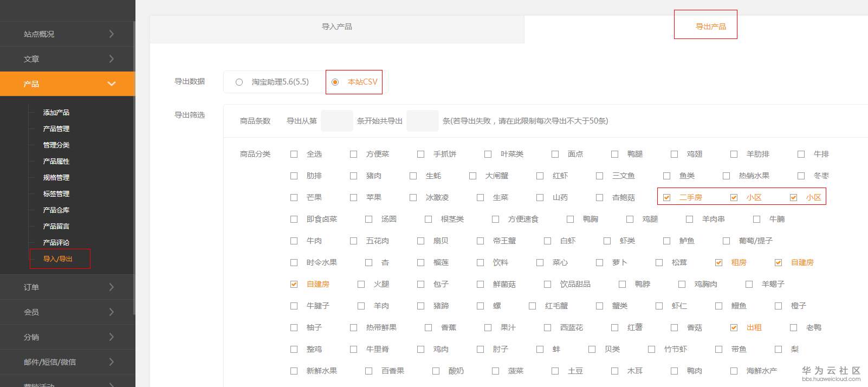Uncheck the 出租 category checkbox

[734, 327]
